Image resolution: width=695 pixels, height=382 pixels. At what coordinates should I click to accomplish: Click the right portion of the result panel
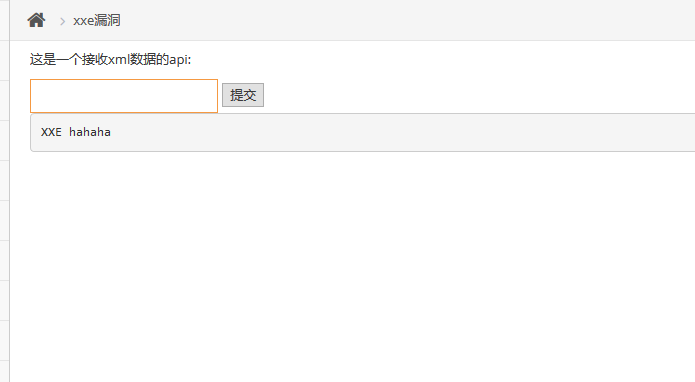pyautogui.click(x=532, y=133)
